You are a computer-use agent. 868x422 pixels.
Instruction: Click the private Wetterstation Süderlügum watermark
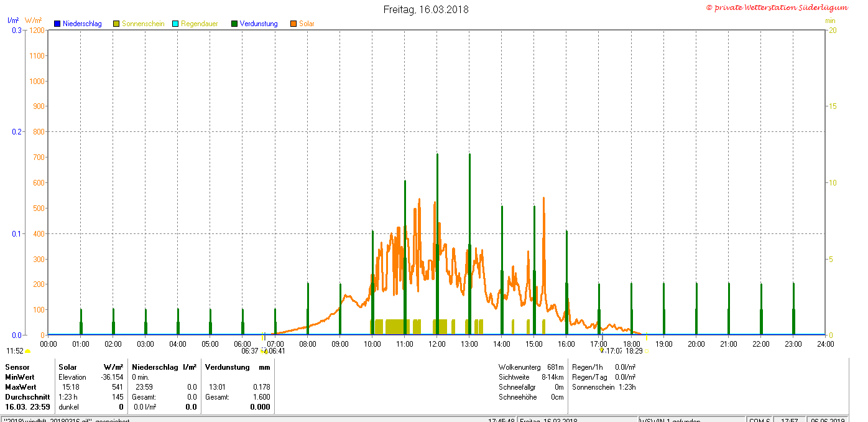[x=777, y=7]
